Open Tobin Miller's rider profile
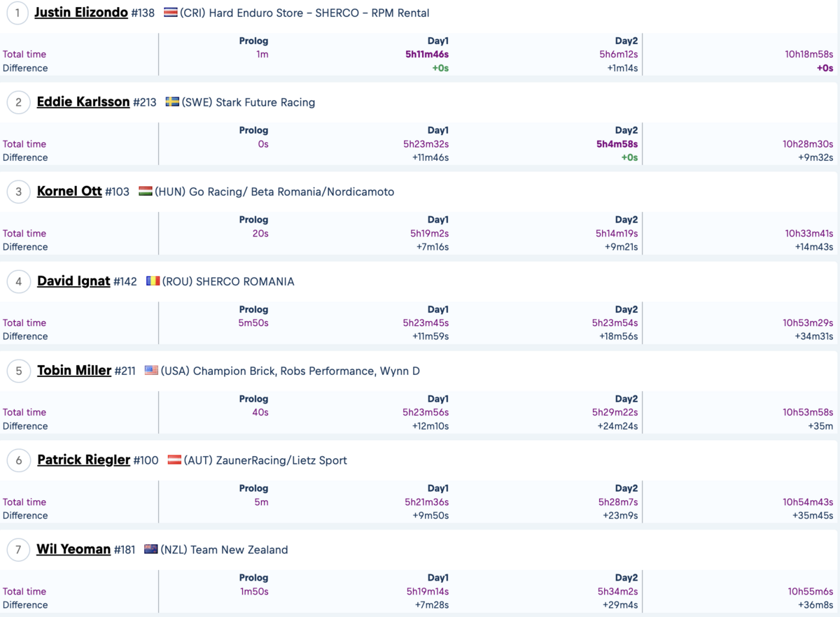 pos(74,371)
